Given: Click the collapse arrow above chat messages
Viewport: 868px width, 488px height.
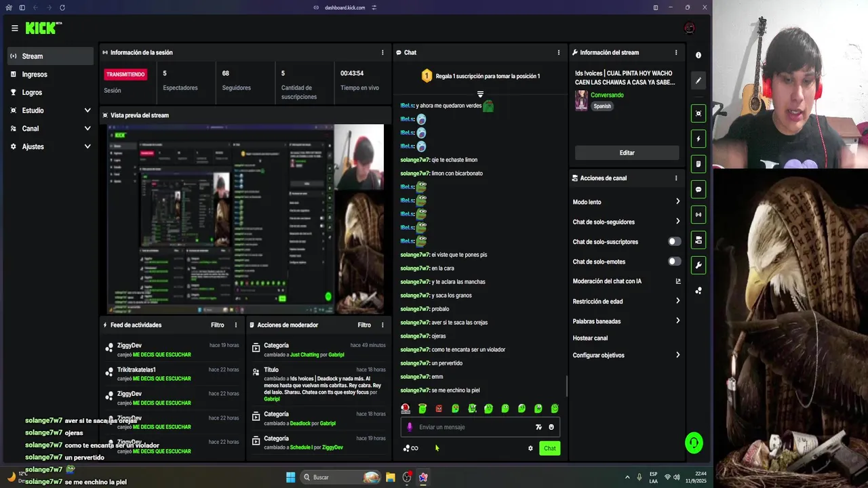Looking at the screenshot, I should (x=480, y=94).
